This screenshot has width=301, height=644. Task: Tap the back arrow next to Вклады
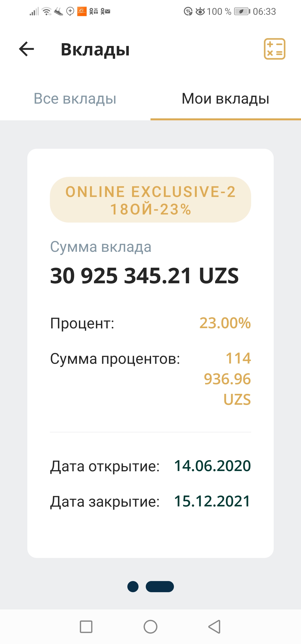coord(26,49)
